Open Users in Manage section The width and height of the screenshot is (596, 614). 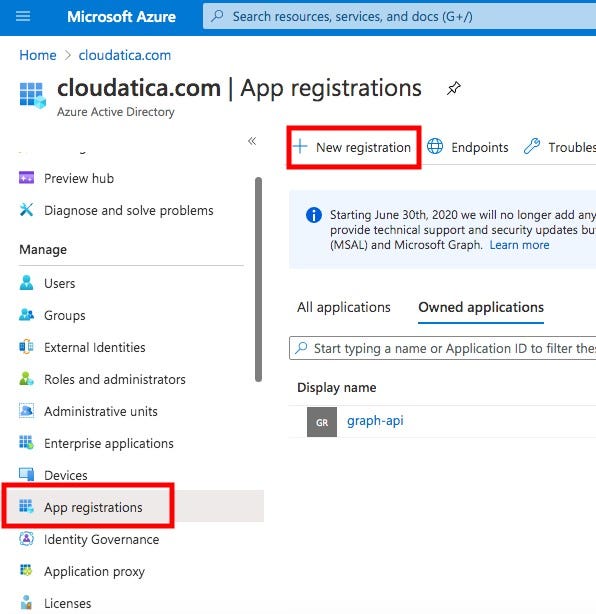tap(60, 284)
